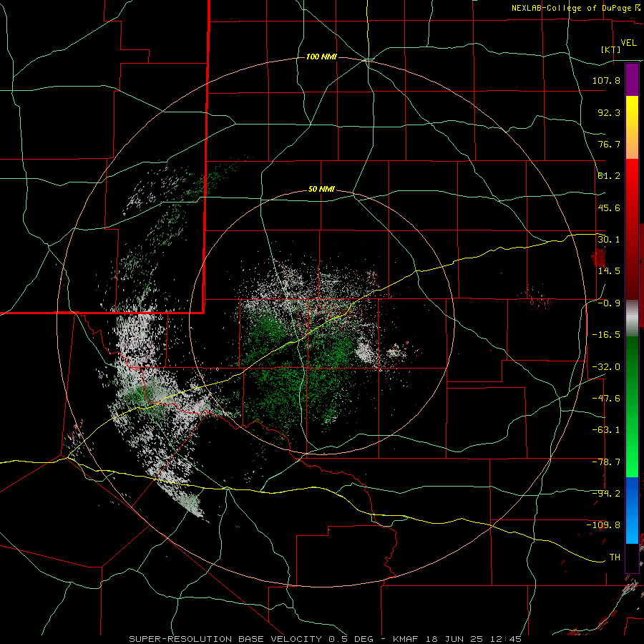
Task: Click the [KT] units label
Action: tap(611, 49)
